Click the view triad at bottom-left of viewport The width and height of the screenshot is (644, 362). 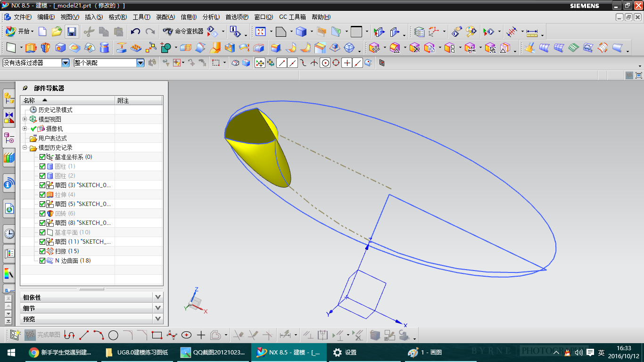click(195, 300)
